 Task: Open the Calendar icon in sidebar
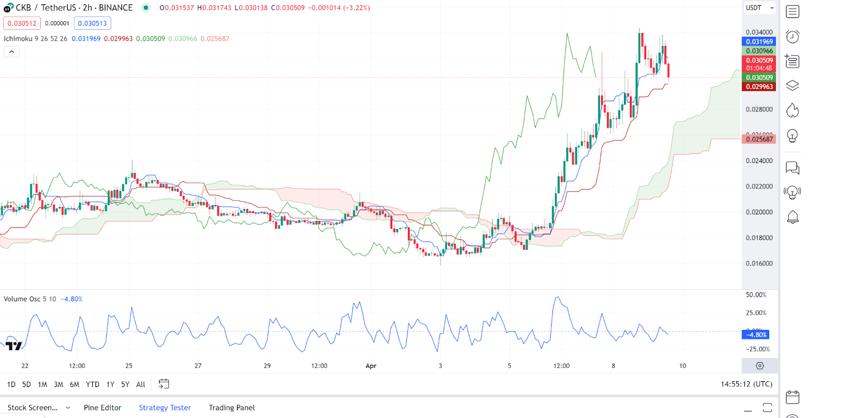point(793,397)
